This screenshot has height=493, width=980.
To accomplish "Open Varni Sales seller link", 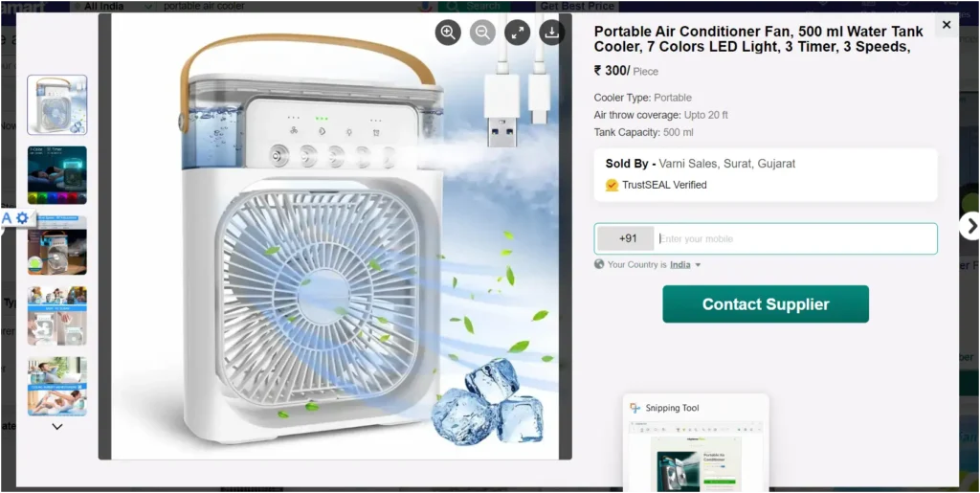I will coord(727,164).
